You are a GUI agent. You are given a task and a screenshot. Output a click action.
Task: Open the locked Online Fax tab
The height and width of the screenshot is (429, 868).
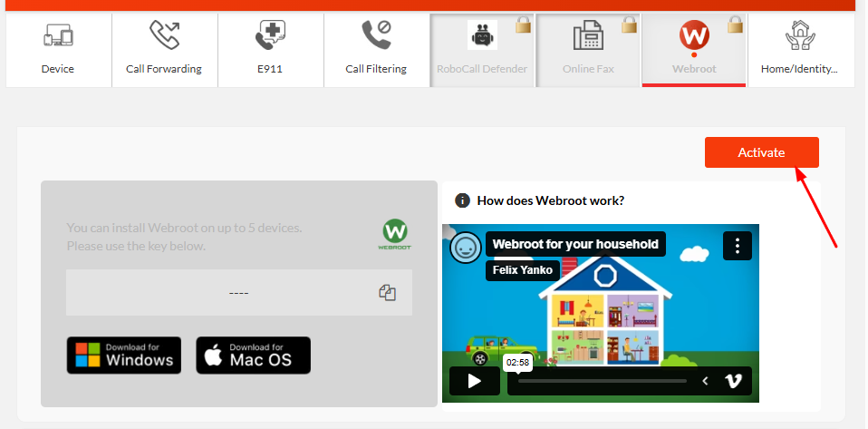click(x=588, y=50)
